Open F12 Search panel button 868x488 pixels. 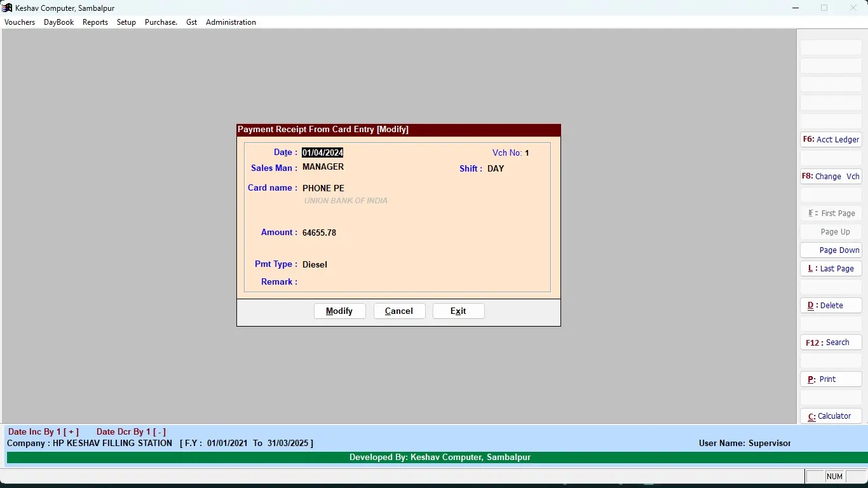[x=831, y=342]
